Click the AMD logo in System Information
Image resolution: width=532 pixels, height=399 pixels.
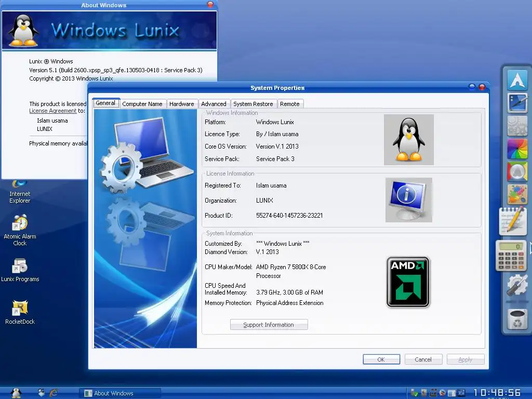tap(408, 282)
